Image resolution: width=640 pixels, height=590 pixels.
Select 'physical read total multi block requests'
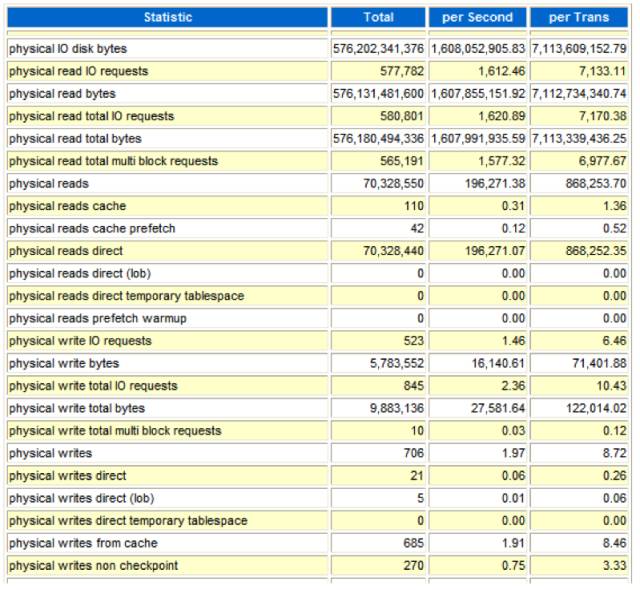click(x=113, y=161)
